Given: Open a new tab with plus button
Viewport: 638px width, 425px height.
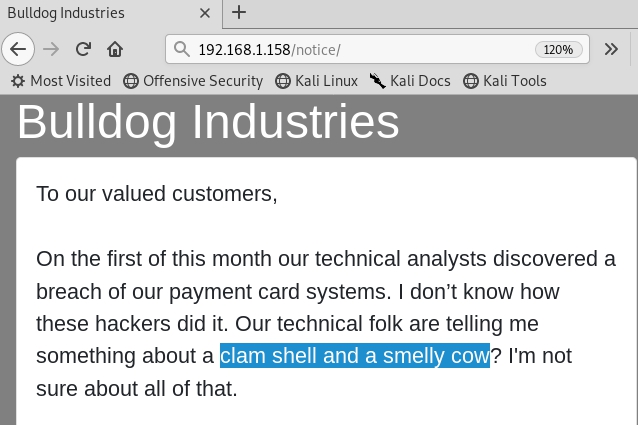Looking at the screenshot, I should pyautogui.click(x=239, y=13).
